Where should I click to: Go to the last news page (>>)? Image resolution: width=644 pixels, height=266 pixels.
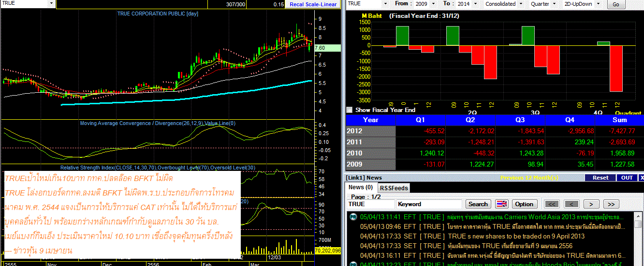click(x=611, y=204)
